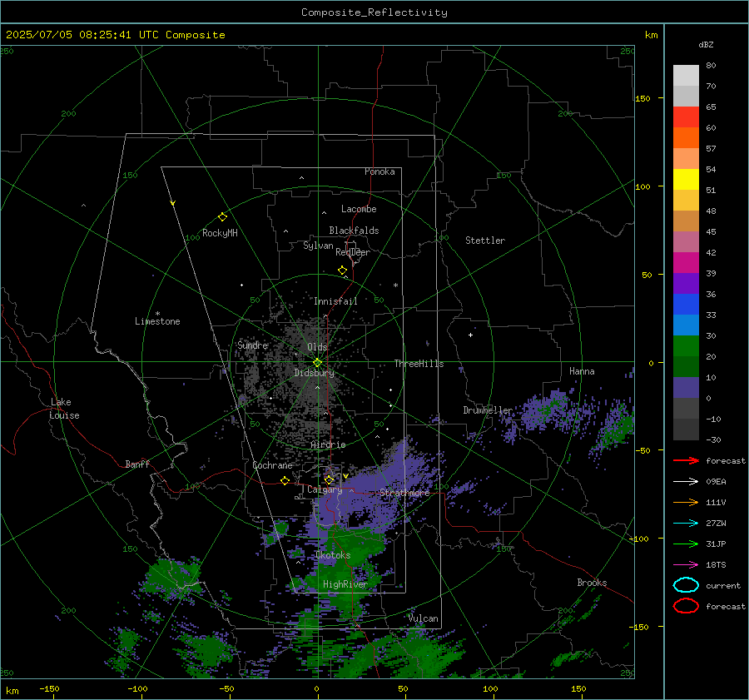Click the Stettler map label
The image size is (749, 700).
point(485,241)
